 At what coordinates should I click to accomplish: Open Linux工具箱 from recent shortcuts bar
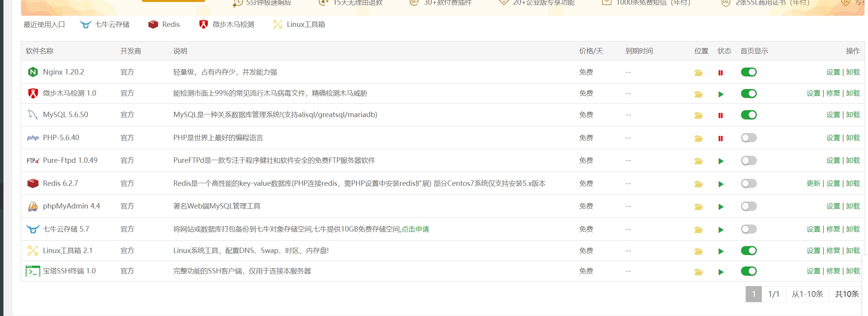pos(299,25)
